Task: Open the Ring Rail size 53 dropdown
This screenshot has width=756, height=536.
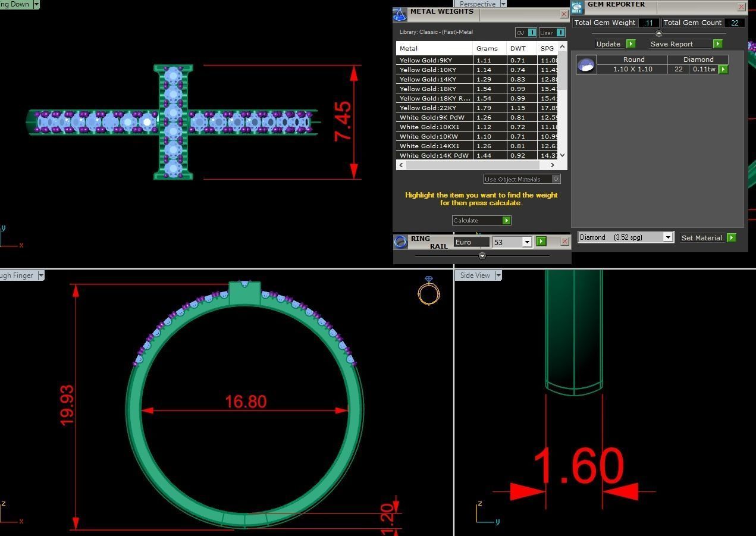Action: coord(527,242)
